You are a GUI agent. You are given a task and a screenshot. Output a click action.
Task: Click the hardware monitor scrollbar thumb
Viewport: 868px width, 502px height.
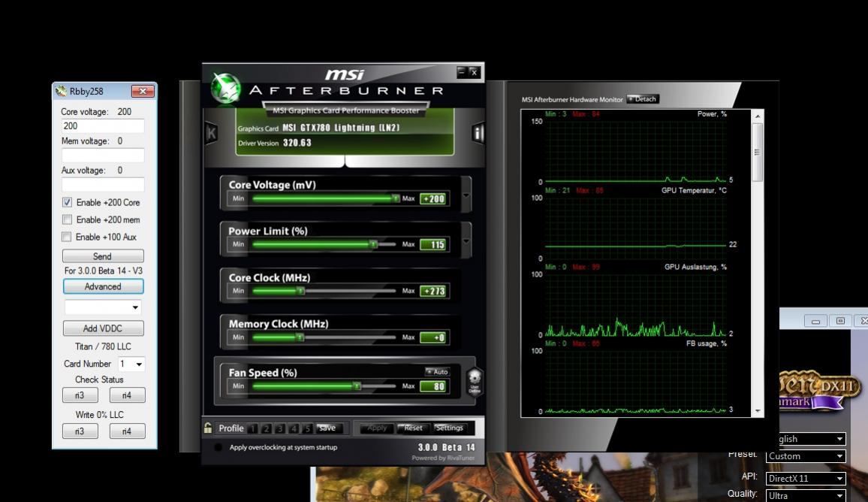758,153
